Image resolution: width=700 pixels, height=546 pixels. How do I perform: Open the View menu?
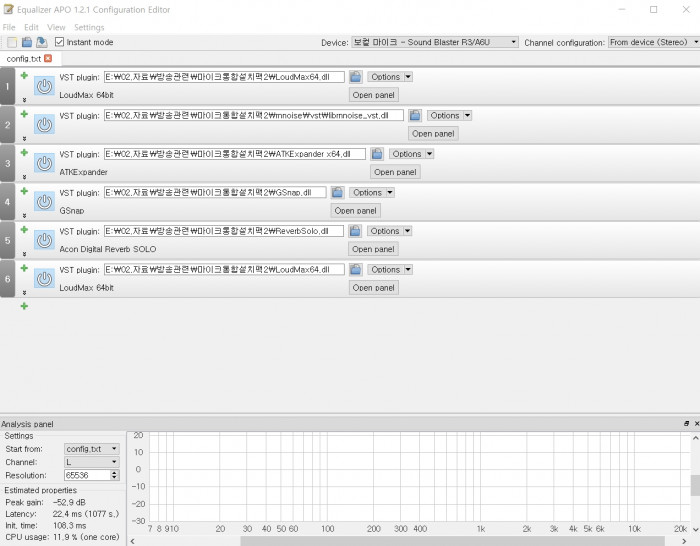56,27
